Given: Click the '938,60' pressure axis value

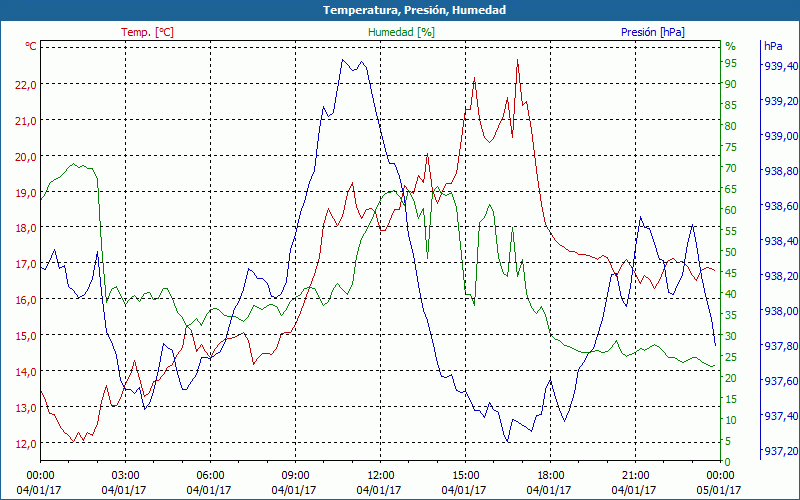Looking at the screenshot, I should point(781,206).
